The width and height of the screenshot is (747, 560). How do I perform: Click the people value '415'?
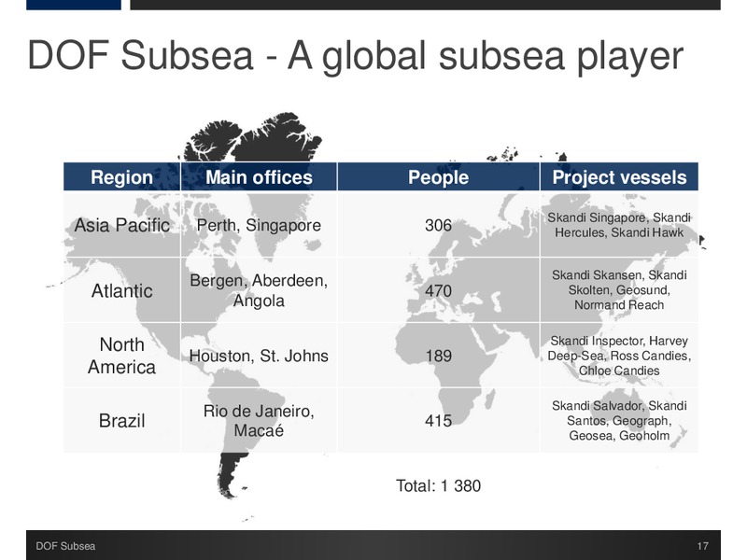pos(438,421)
